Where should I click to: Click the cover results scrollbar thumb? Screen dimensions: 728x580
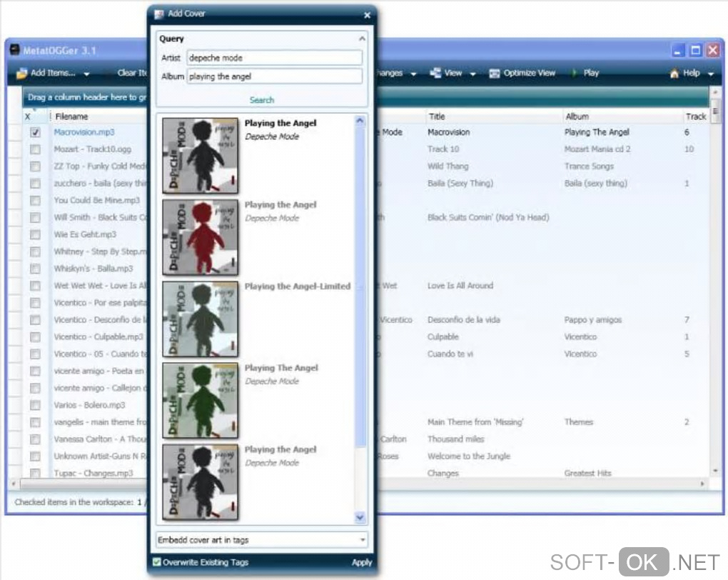[x=360, y=286]
